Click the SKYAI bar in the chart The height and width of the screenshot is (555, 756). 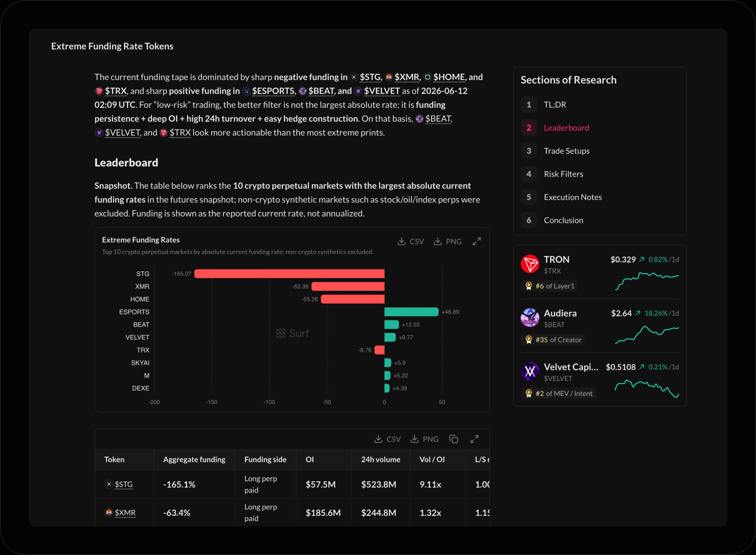point(388,363)
